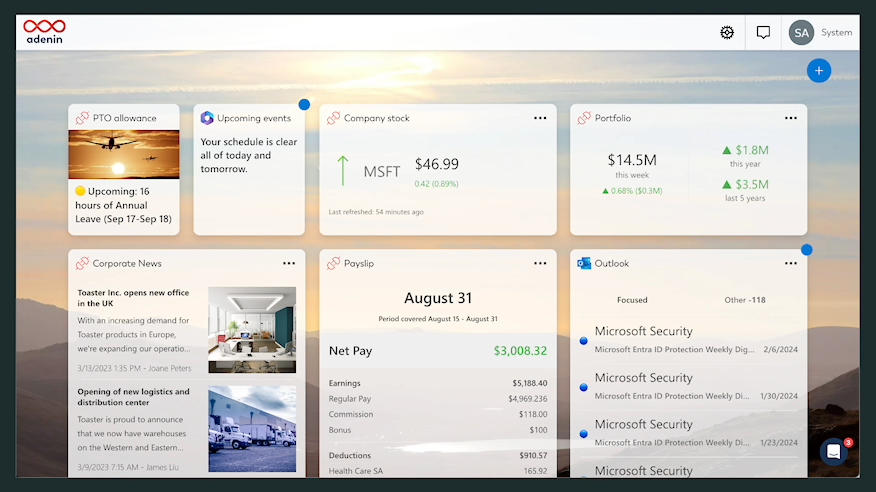Click the Regular Pay row
Viewport: 876px width, 492px height.
438,399
